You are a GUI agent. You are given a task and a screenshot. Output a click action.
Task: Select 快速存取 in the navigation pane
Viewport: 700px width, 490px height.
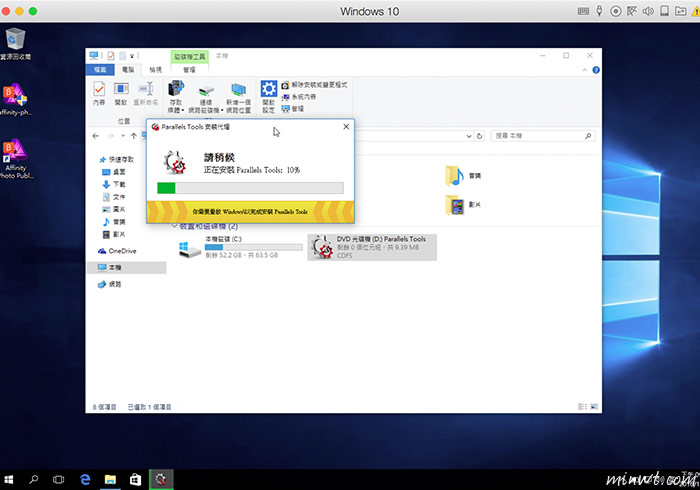point(117,159)
